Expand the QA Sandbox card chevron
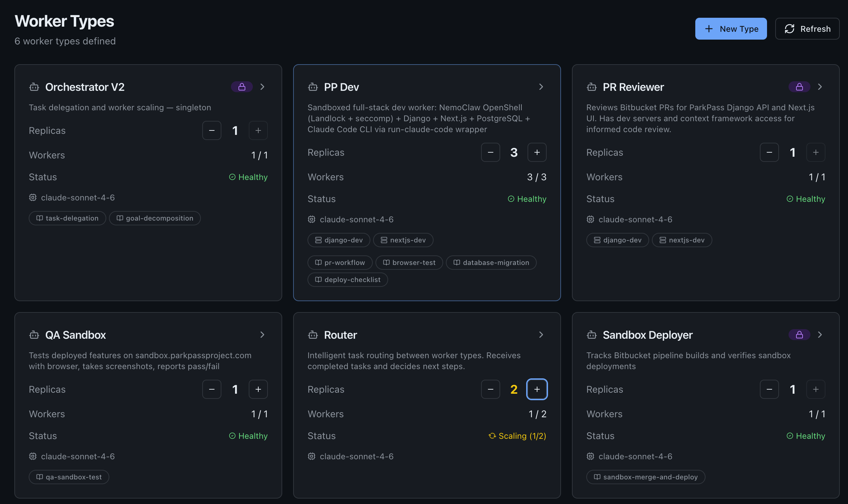Screen dimensions: 848x504 point(262,335)
